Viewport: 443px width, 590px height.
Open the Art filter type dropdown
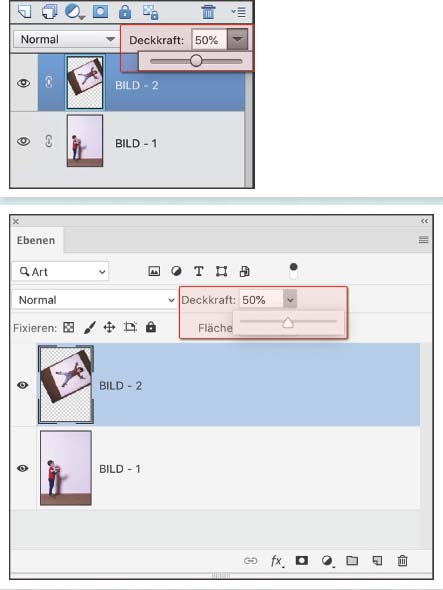coord(60,271)
